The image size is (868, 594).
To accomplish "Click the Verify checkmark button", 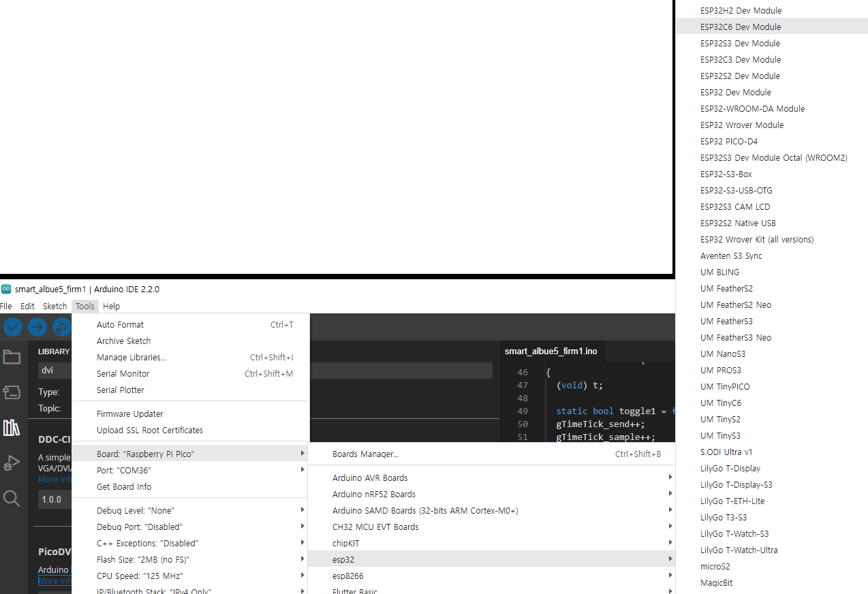I will (x=13, y=327).
